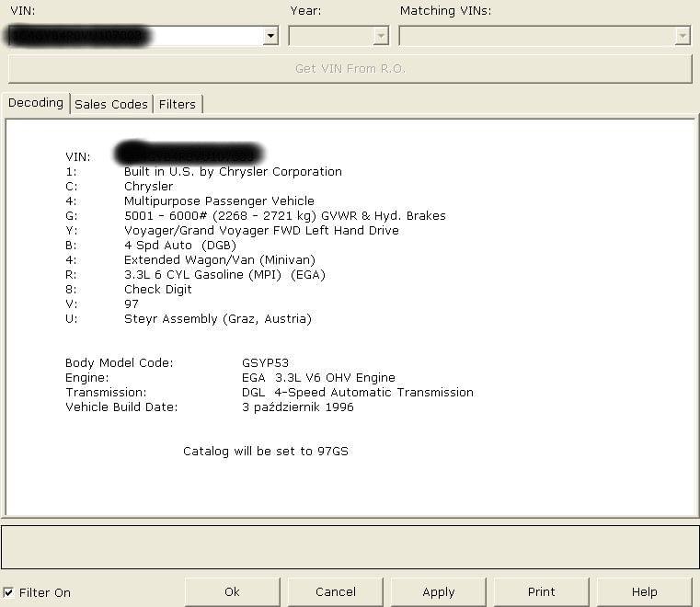Open Help for the dialog
Screen dimensions: 700x607
point(644,592)
